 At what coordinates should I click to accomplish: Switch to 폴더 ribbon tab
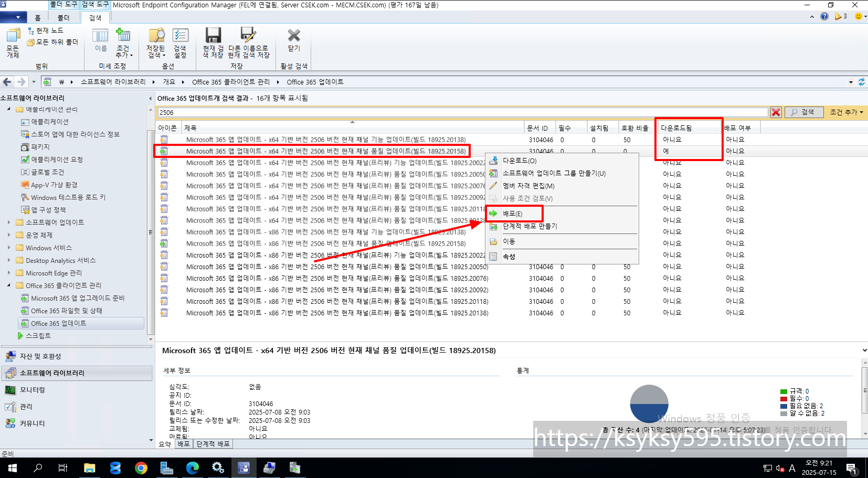pos(63,18)
